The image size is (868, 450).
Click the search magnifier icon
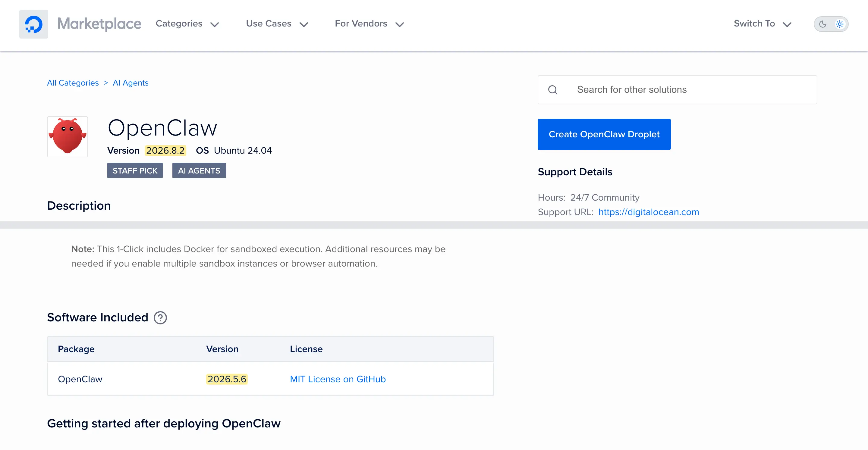(x=553, y=89)
